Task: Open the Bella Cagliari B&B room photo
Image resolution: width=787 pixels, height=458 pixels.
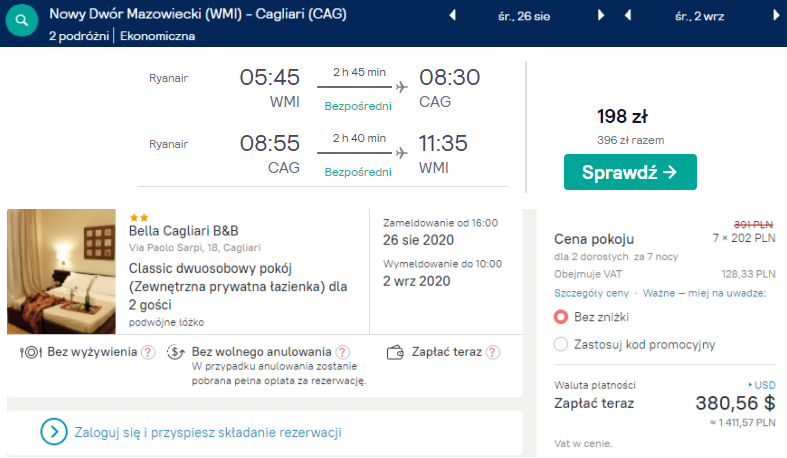Action: click(61, 271)
